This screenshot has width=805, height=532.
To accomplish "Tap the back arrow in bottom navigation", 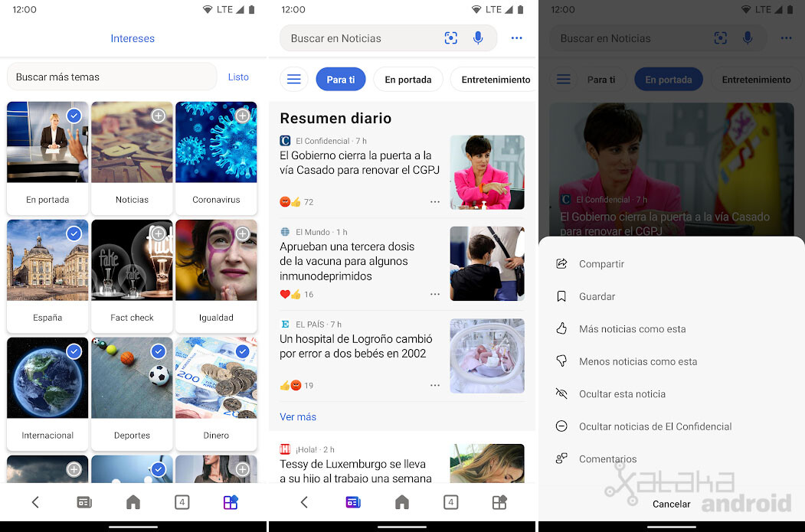I will coord(303,502).
